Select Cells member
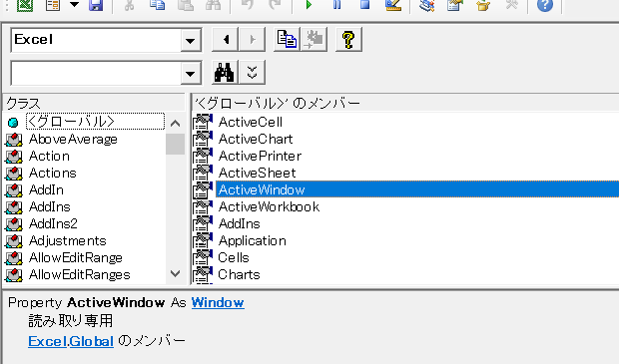Image resolution: width=619 pixels, height=364 pixels. coord(234,258)
